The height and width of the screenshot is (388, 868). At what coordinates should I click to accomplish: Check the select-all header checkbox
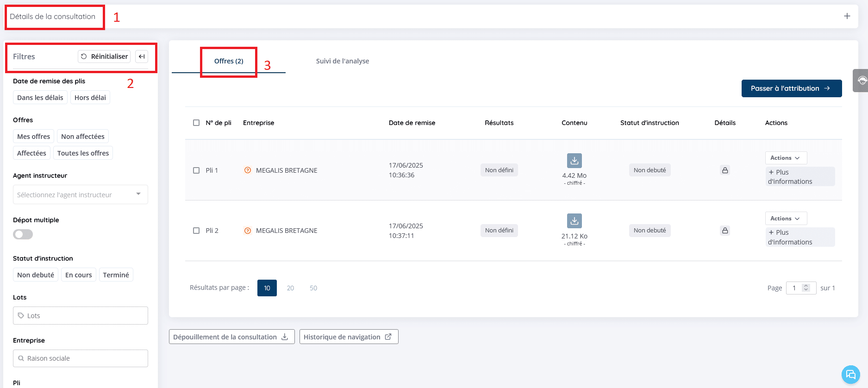coord(196,123)
